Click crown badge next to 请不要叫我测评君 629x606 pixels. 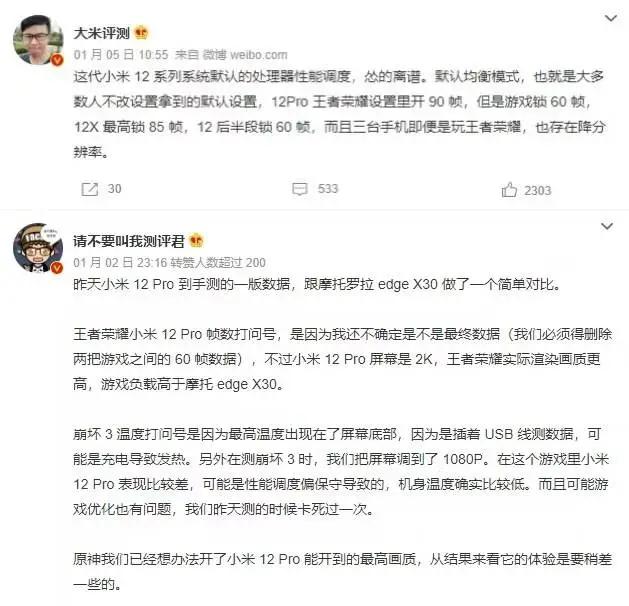196,241
